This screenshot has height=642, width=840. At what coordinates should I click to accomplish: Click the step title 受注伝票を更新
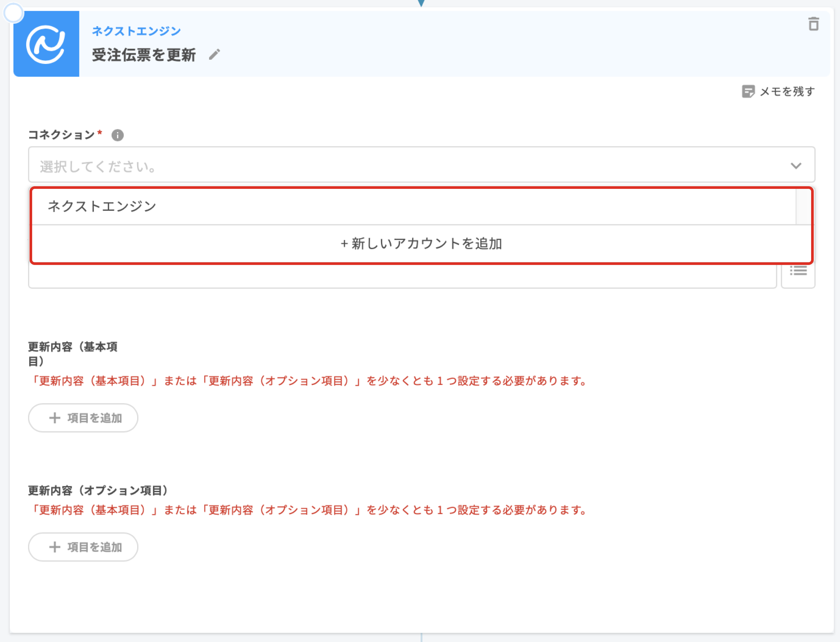(x=144, y=55)
